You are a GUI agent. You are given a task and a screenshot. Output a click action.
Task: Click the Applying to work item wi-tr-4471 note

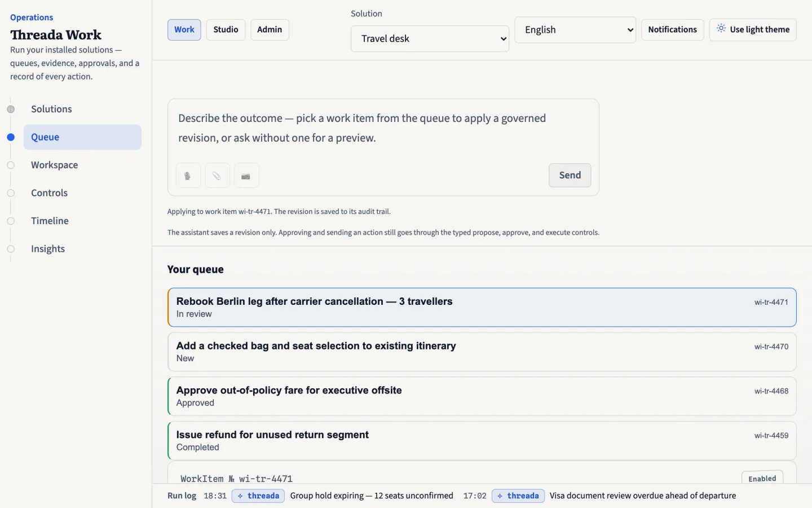click(x=279, y=212)
